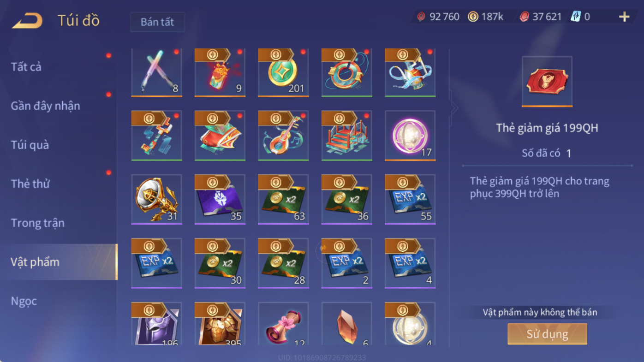644x362 pixels.
Task: Select the orange crystal item with count 6
Action: pos(347,324)
